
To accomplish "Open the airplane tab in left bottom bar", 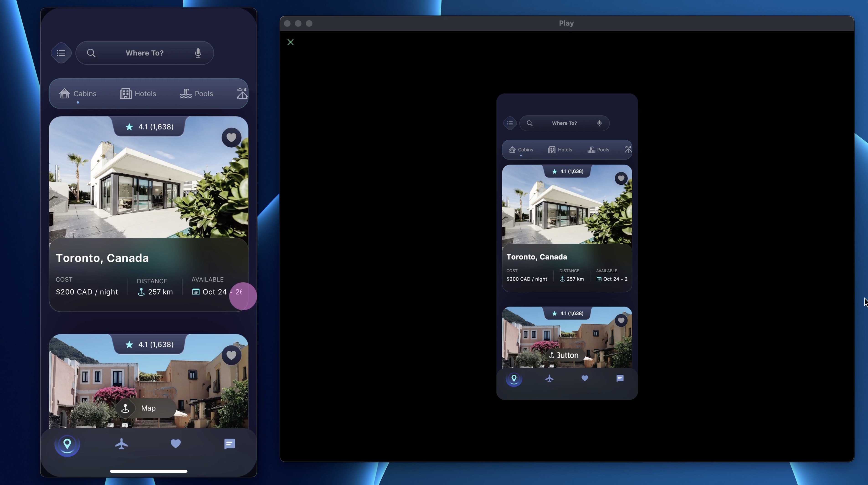I will (121, 444).
